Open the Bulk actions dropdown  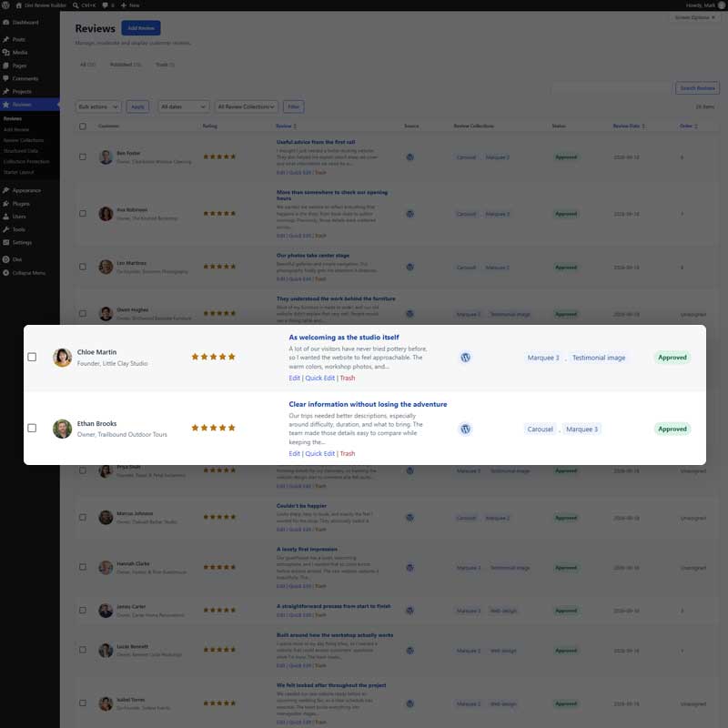click(x=98, y=106)
